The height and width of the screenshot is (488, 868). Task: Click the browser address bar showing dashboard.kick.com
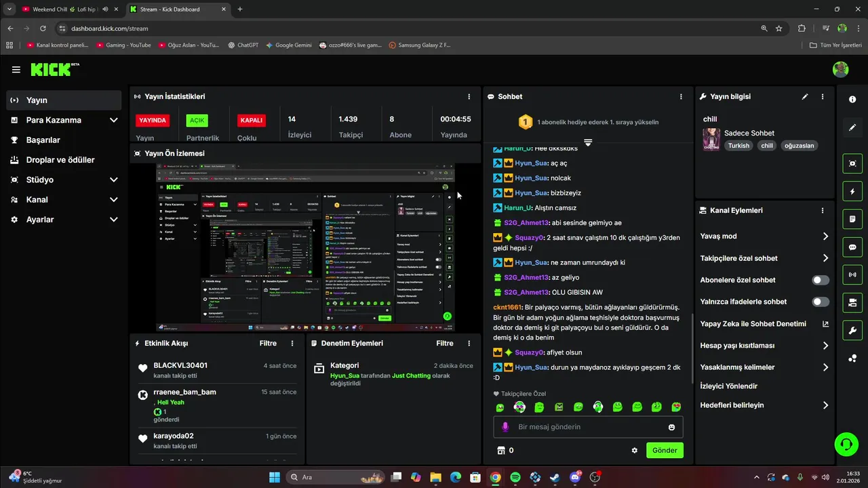407,28
